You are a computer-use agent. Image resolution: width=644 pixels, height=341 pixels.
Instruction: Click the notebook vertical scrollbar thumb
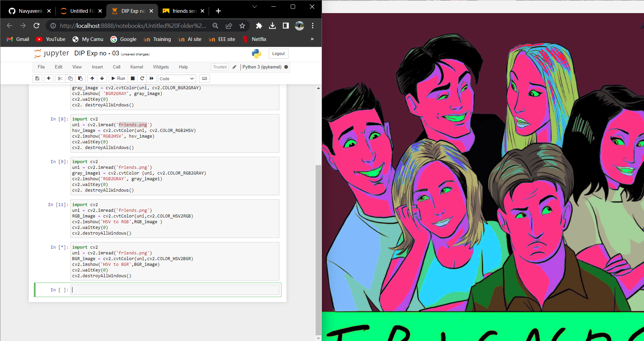(x=318, y=250)
